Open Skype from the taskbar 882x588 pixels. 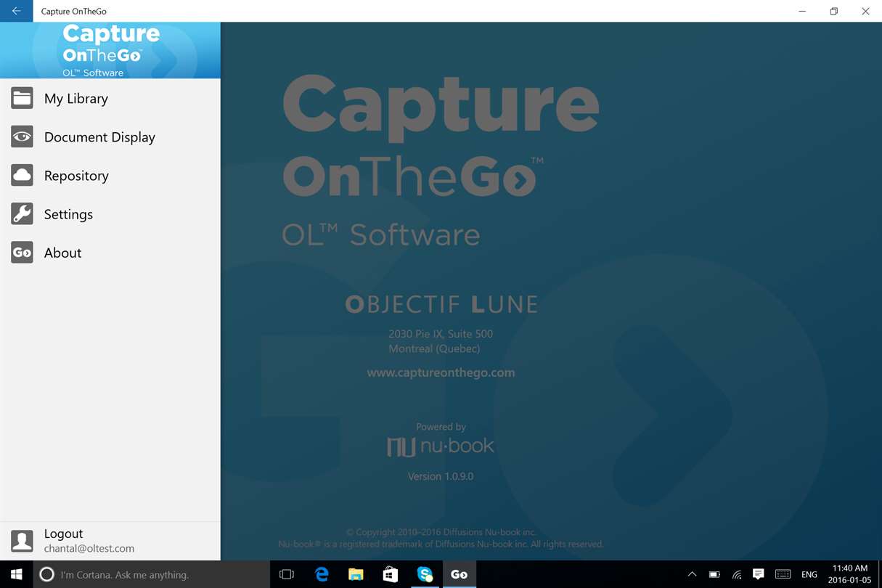click(x=425, y=574)
